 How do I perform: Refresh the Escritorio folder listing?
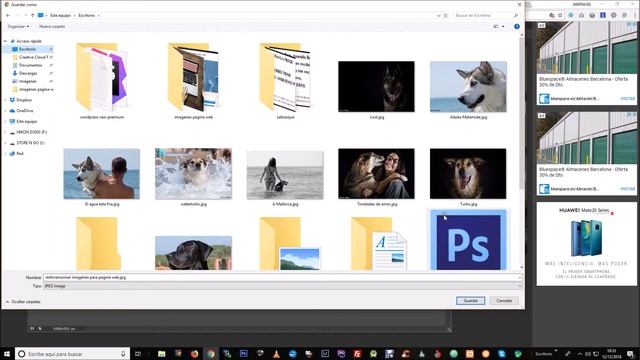click(446, 16)
